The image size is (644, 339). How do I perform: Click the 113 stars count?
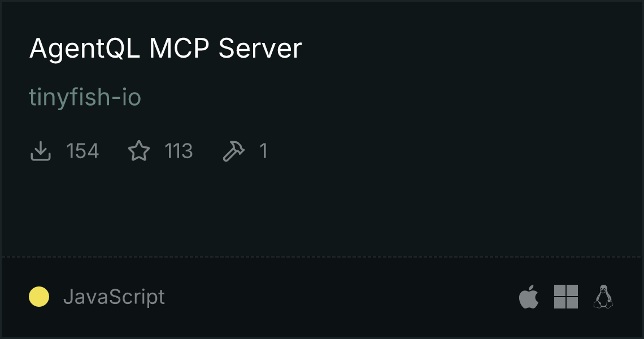pyautogui.click(x=179, y=151)
